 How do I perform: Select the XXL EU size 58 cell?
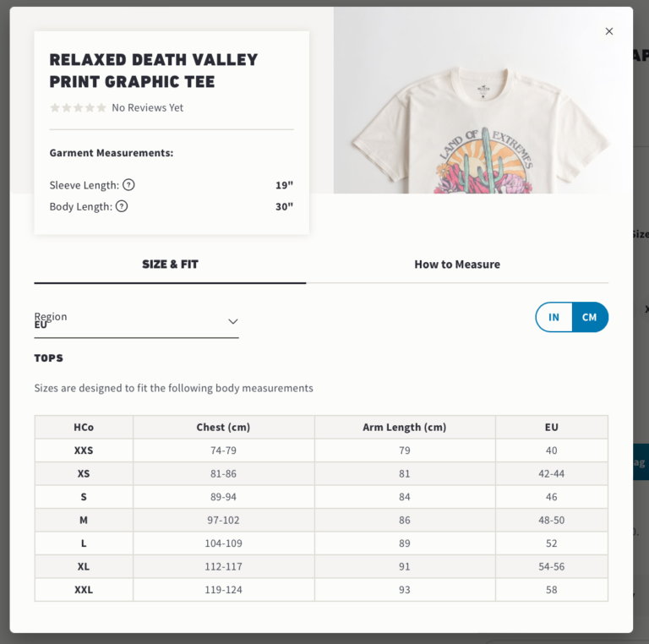point(552,590)
